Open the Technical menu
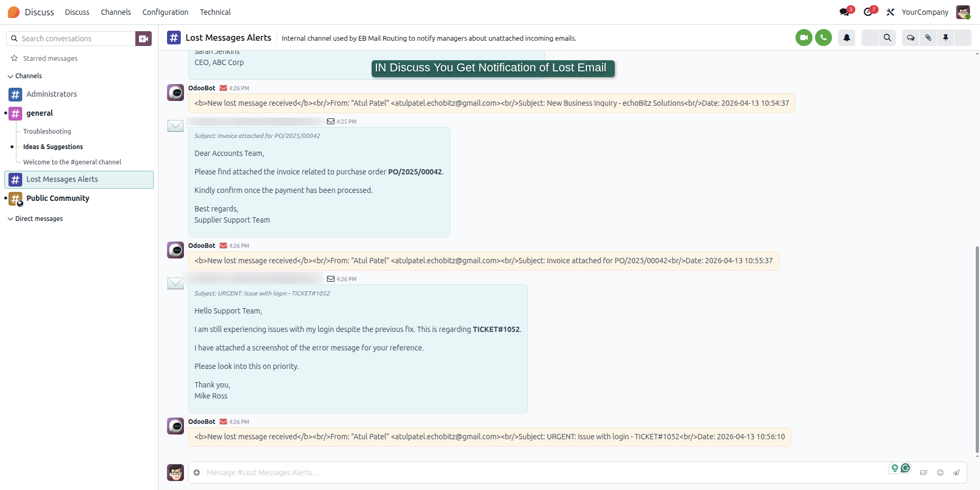This screenshot has height=490, width=980. tap(215, 12)
